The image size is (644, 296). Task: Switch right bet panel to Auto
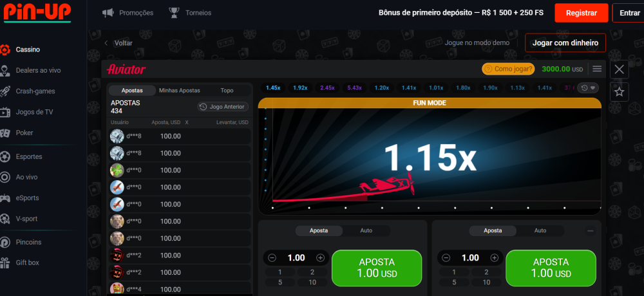point(540,230)
